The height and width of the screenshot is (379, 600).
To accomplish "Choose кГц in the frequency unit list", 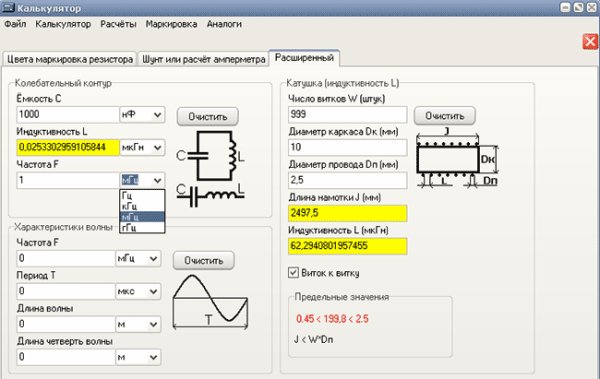I will (x=142, y=206).
